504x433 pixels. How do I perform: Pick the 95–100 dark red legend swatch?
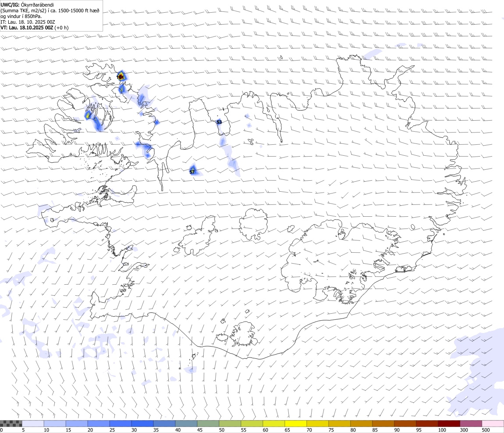[x=427, y=423]
